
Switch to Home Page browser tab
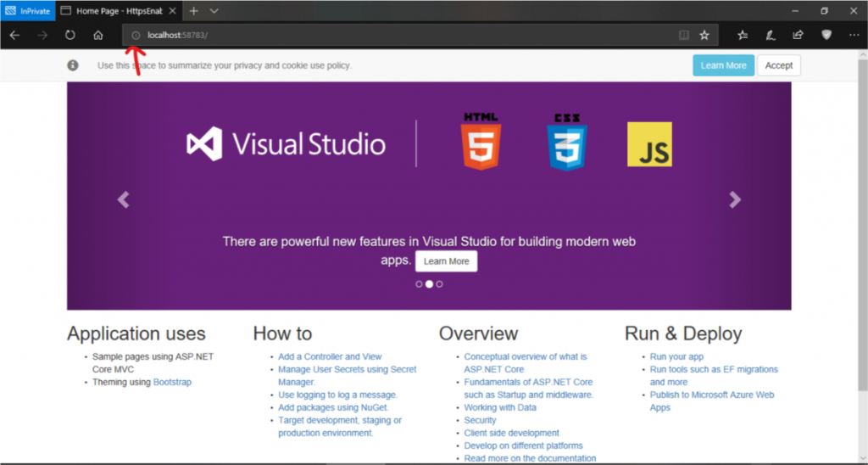coord(119,10)
